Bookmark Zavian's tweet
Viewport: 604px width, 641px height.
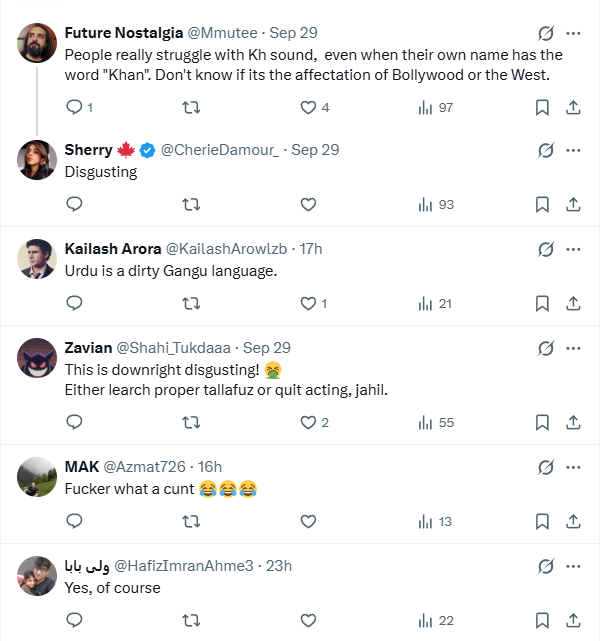coord(542,422)
